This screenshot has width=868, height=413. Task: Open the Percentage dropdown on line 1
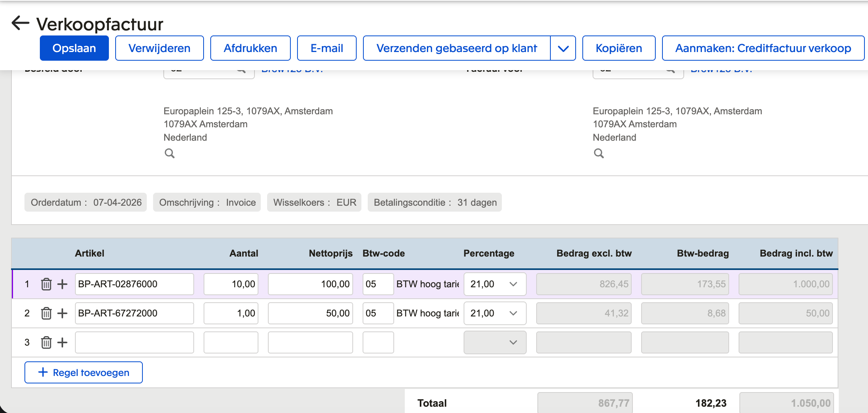pyautogui.click(x=495, y=284)
